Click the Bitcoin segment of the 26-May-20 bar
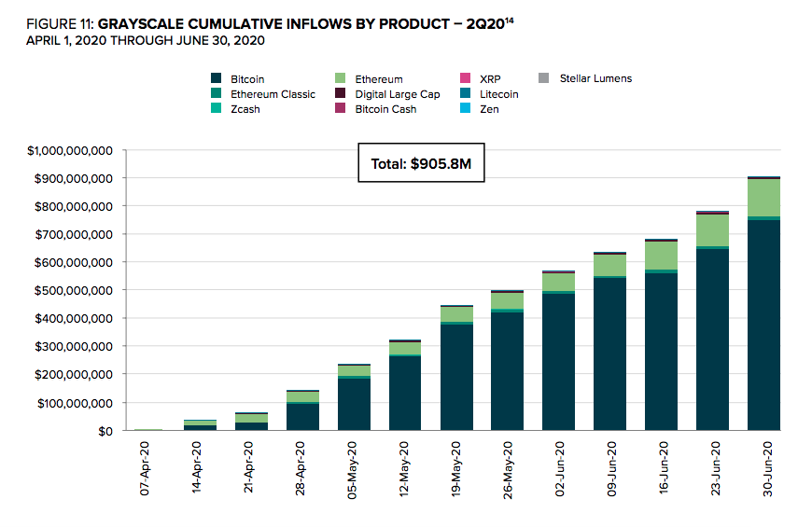 [508, 371]
